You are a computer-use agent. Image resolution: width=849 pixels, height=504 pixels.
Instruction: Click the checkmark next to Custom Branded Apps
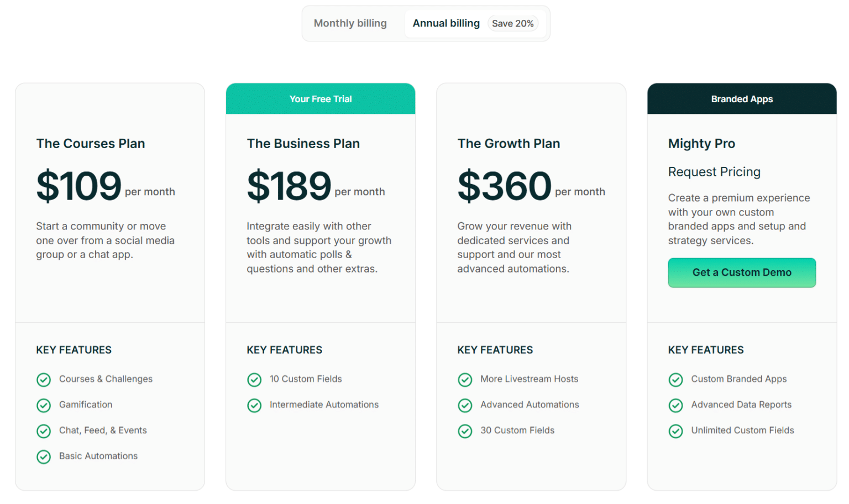click(x=676, y=380)
